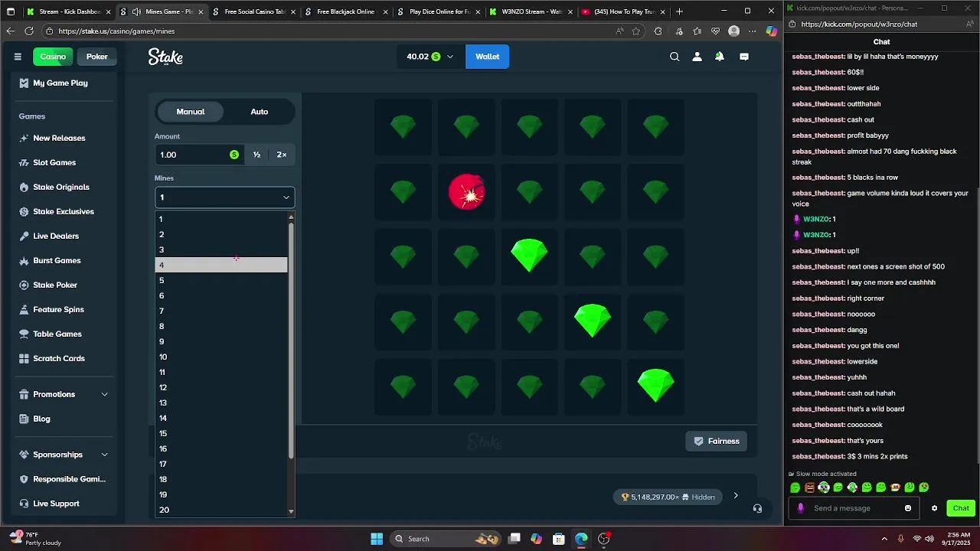Double the bet amount with 2×
Viewport: 980px width, 551px height.
tap(282, 155)
